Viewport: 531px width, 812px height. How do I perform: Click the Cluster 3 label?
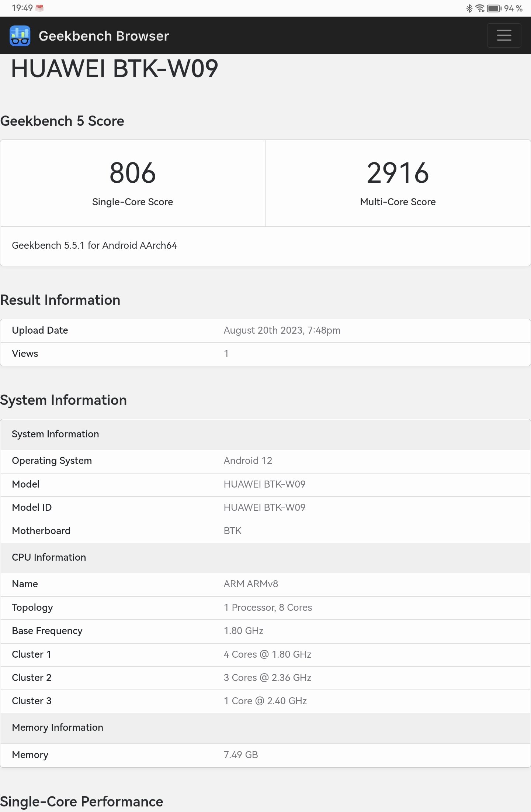click(31, 701)
